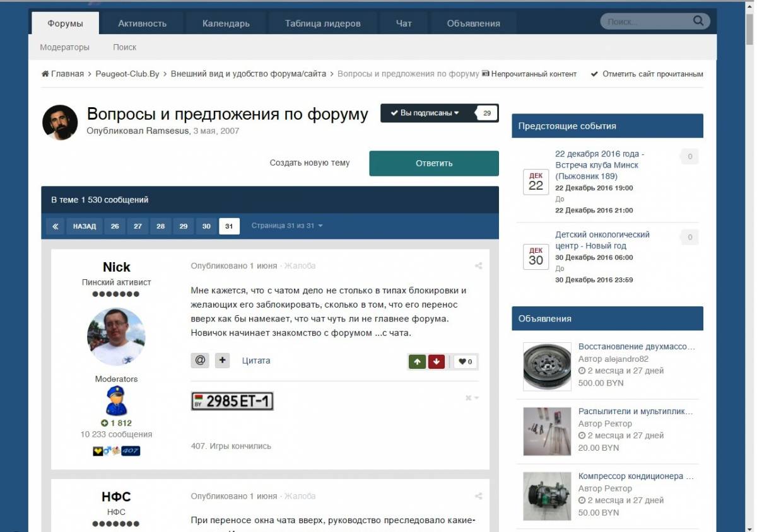The height and width of the screenshot is (532, 757).
Task: Click the @ mention button under Nick's post
Action: point(200,361)
